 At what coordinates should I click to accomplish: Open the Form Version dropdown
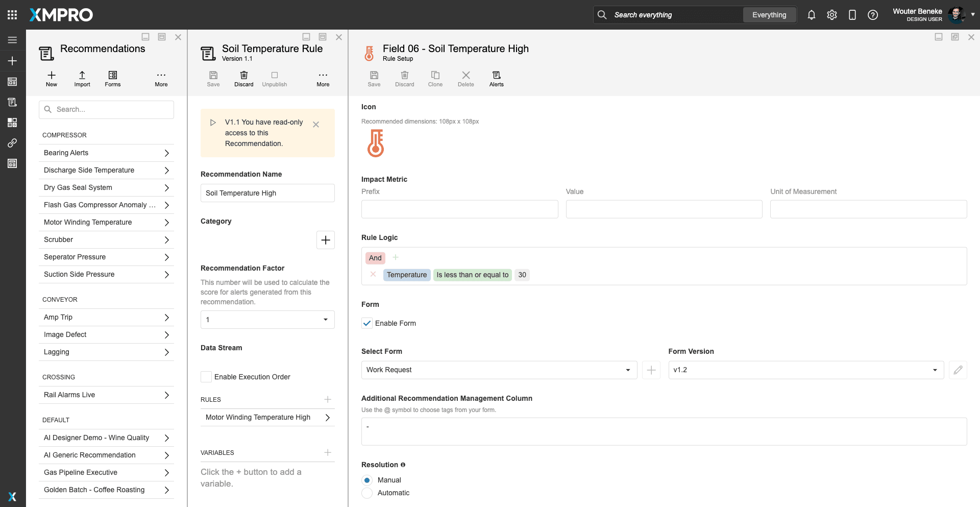tap(805, 370)
